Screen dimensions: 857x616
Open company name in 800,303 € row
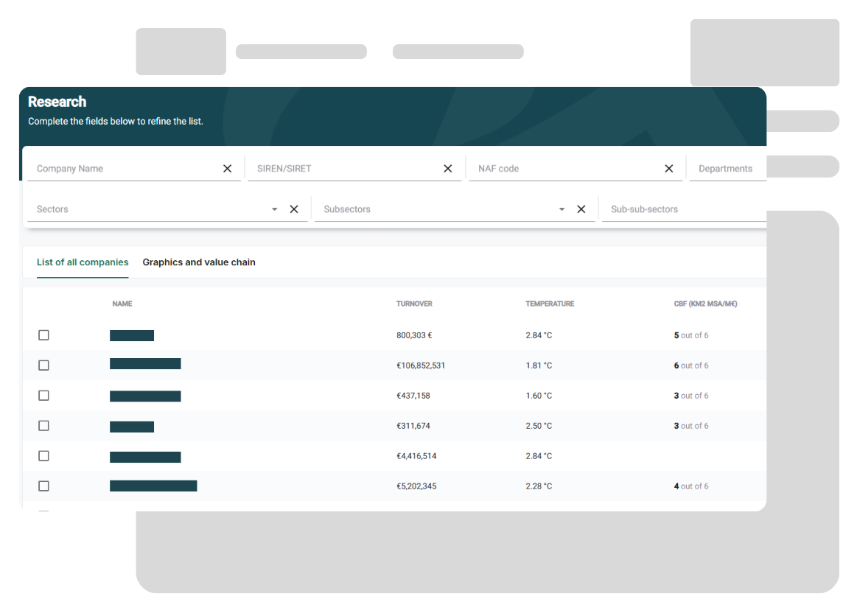tap(132, 335)
